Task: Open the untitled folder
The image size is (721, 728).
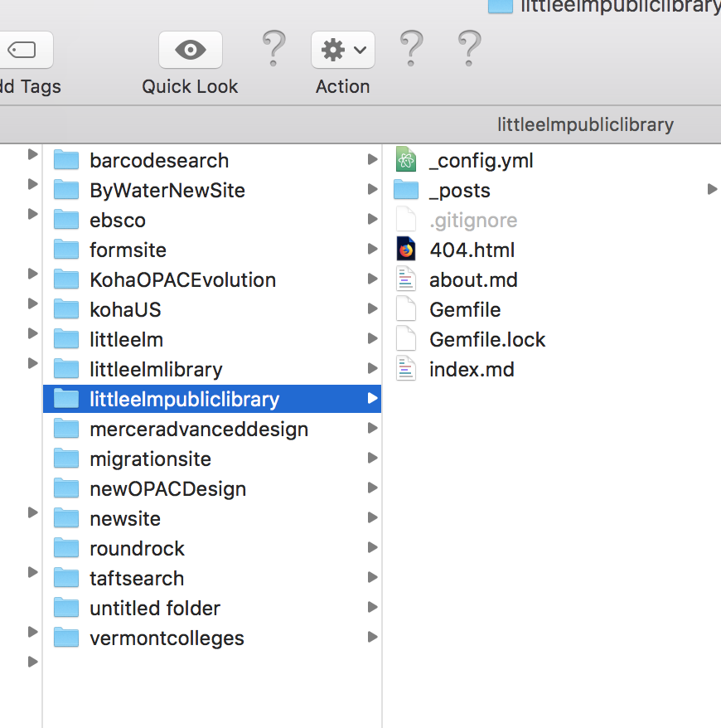Action: click(x=154, y=607)
